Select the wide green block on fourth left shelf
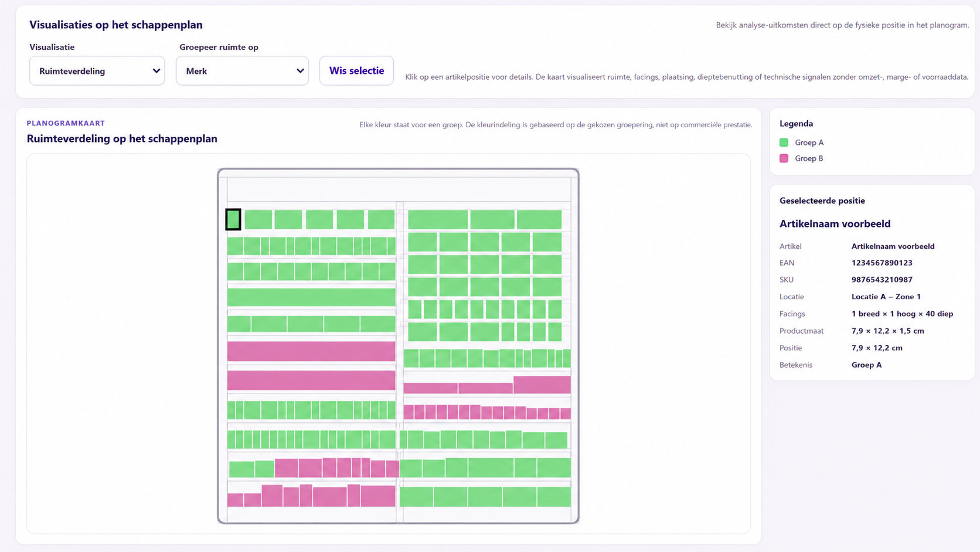Screen dimensions: 980x552 click(311, 297)
